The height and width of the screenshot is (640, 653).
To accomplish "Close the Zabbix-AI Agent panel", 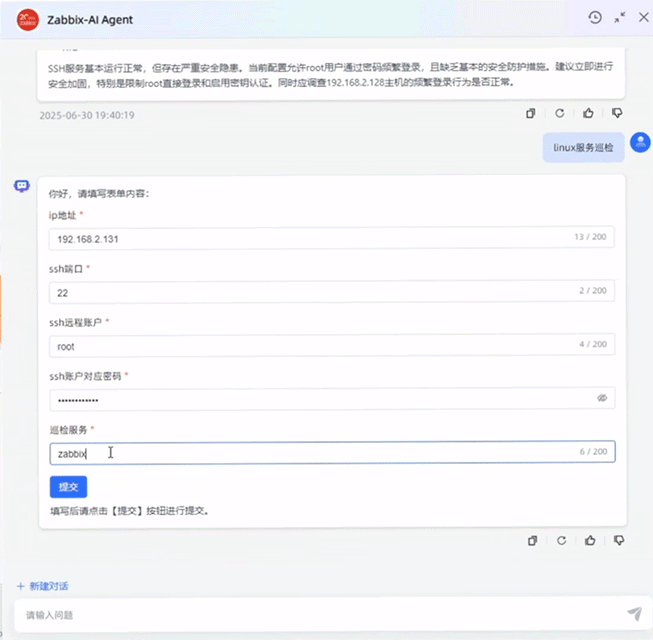I will pos(643,17).
